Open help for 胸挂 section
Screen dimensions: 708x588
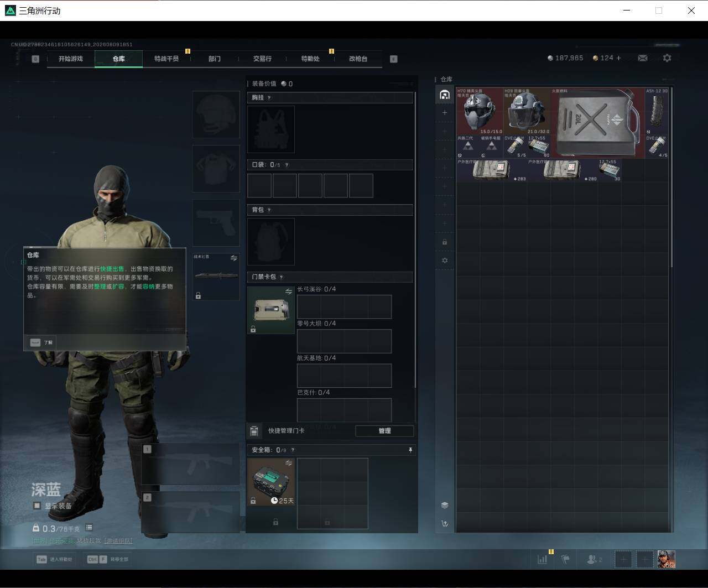pos(269,98)
